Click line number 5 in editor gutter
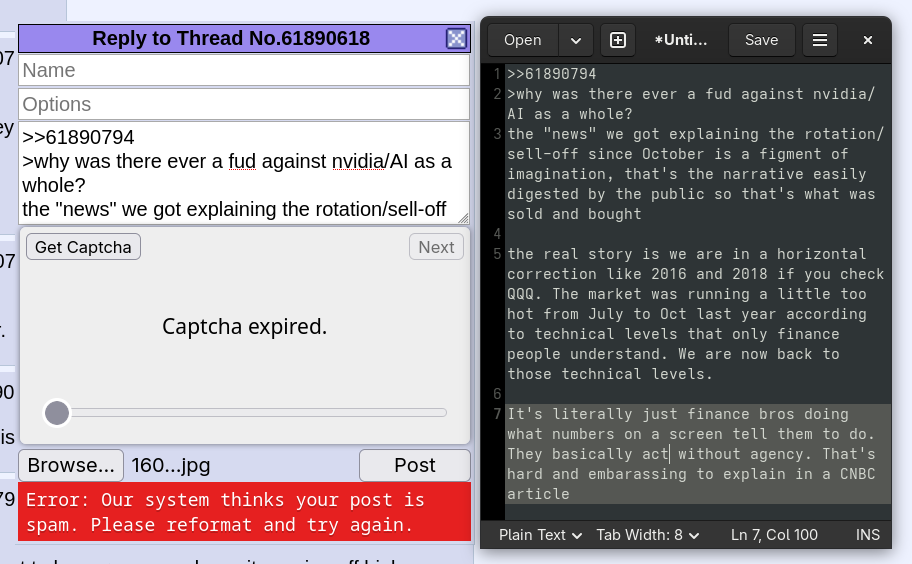 pos(497,254)
